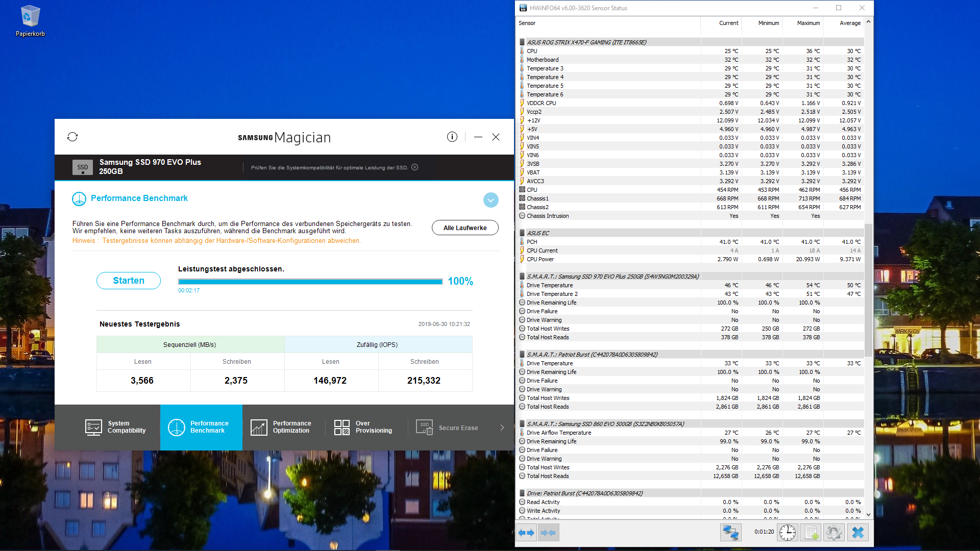The image size is (980, 551).
Task: Click the Alle Laufwerke button
Action: point(464,228)
